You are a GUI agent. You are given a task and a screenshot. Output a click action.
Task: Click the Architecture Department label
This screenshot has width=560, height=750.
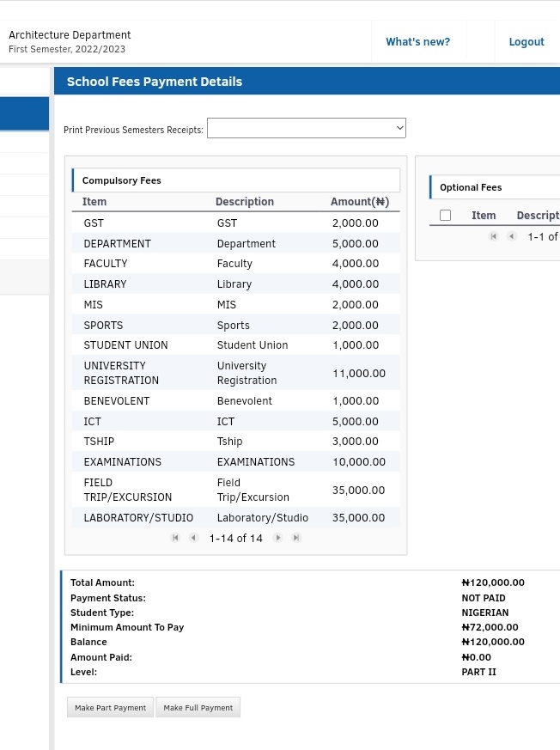point(70,35)
